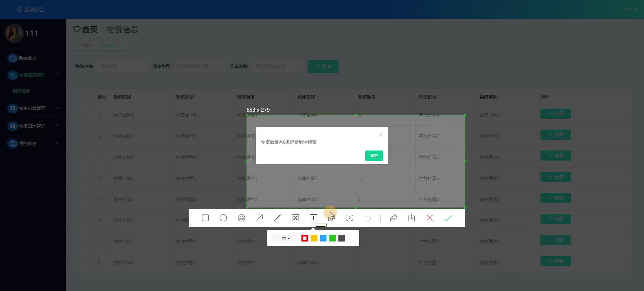The image size is (644, 291).
Task: Click 查看 for 物资用途1 row
Action: 555,261
